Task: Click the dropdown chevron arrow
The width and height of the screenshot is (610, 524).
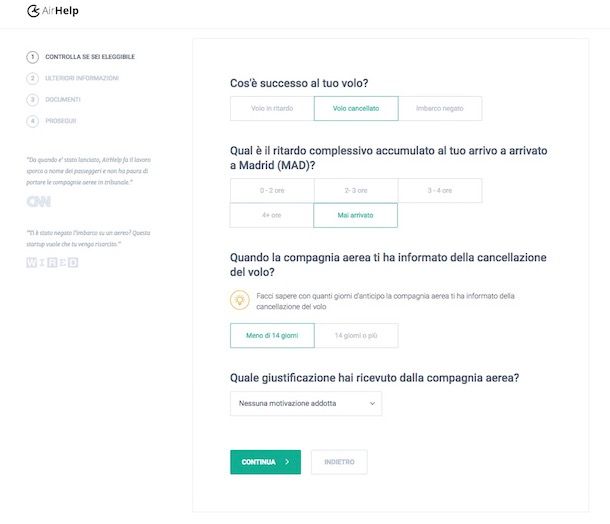Action: click(x=372, y=403)
